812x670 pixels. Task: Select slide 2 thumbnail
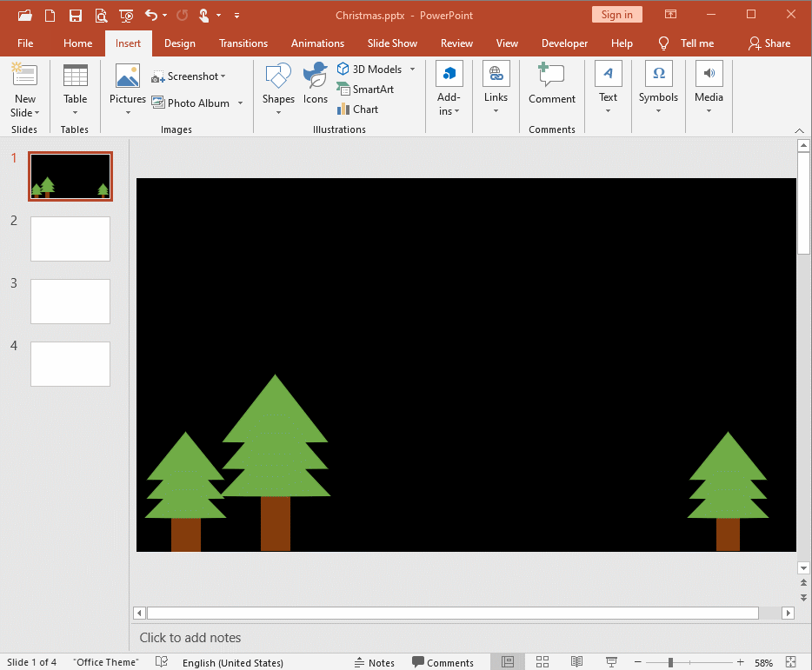[x=70, y=239]
